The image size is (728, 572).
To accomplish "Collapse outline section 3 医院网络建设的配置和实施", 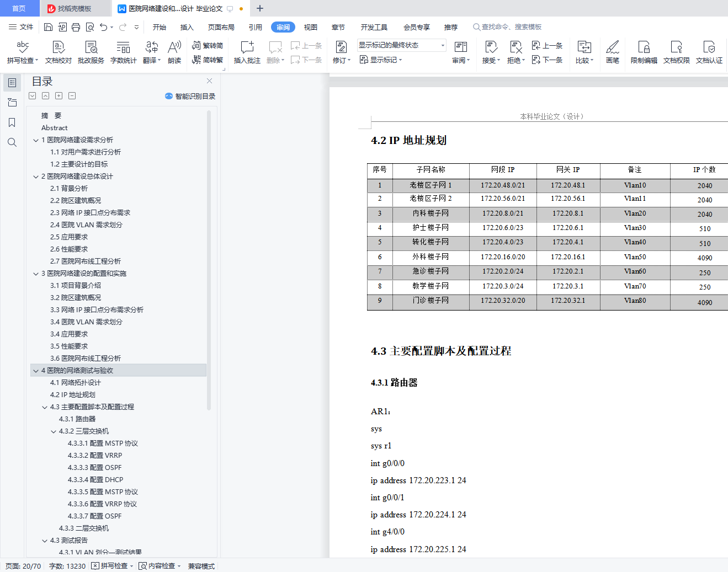I will pyautogui.click(x=36, y=274).
